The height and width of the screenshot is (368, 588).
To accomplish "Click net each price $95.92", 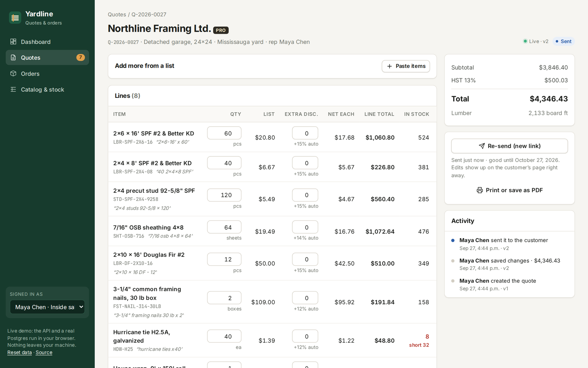I will click(344, 302).
